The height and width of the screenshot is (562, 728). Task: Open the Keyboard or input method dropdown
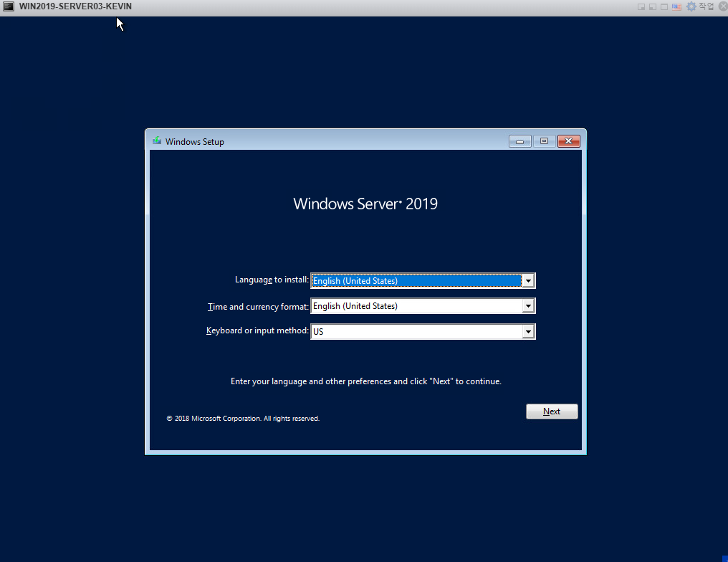pyautogui.click(x=423, y=332)
